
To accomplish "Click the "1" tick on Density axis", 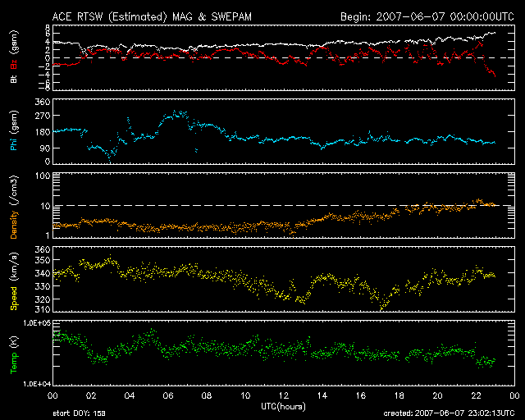I will (x=48, y=235).
